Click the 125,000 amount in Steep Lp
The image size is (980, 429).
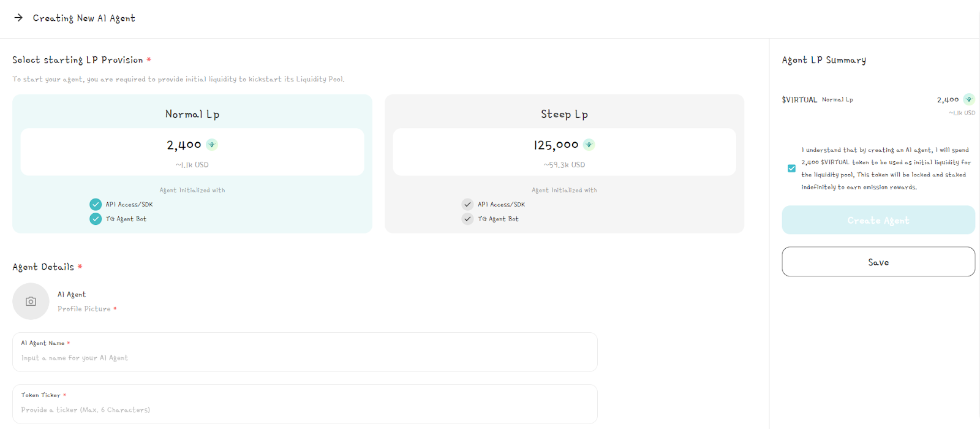pos(556,145)
